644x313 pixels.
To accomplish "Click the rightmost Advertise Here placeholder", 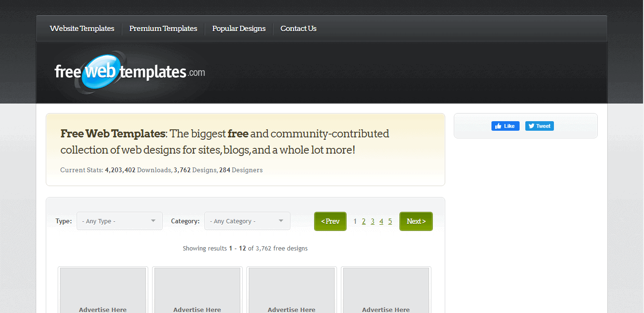I will (x=386, y=290).
